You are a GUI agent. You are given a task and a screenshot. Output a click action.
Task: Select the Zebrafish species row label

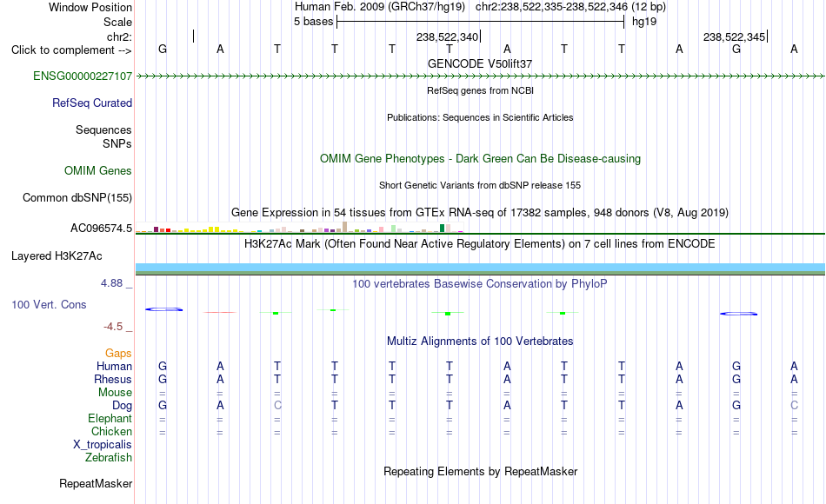tap(109, 458)
